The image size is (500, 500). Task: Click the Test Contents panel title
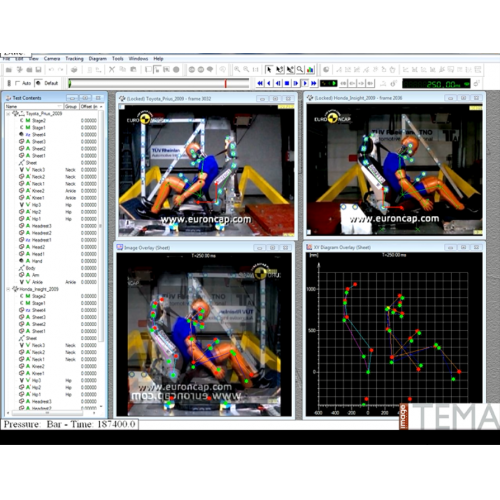(27, 98)
